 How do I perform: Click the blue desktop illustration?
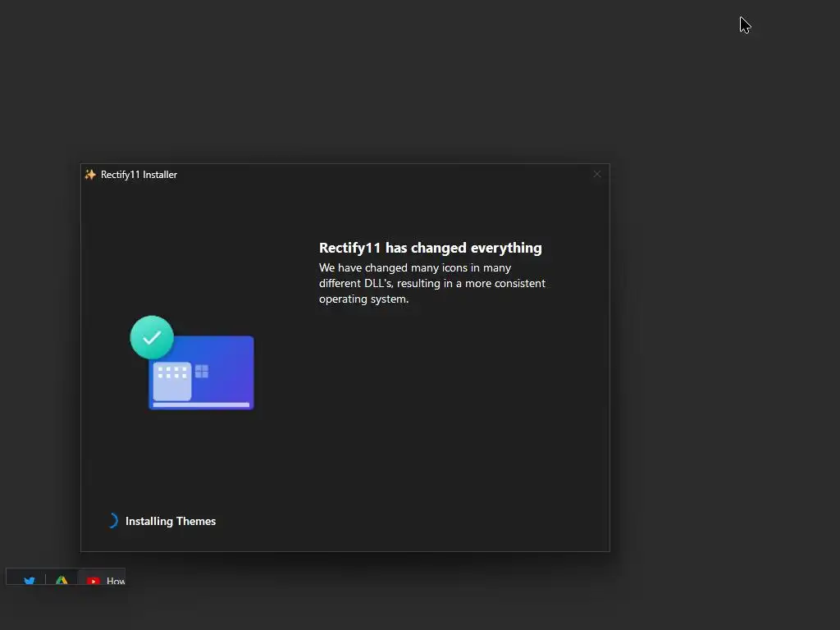tap(202, 373)
